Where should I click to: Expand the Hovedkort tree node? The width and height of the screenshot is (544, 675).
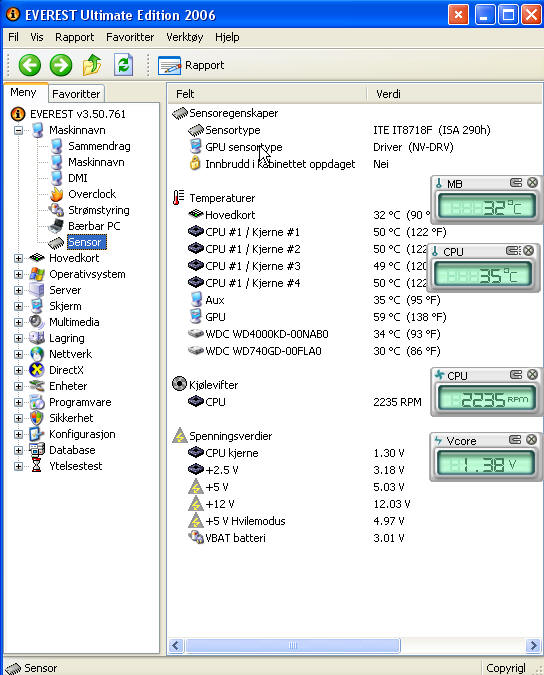click(x=19, y=258)
